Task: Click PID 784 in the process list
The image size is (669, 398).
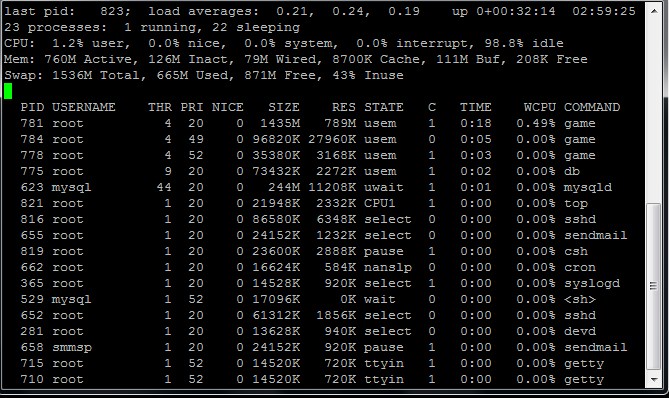Action: [32, 139]
